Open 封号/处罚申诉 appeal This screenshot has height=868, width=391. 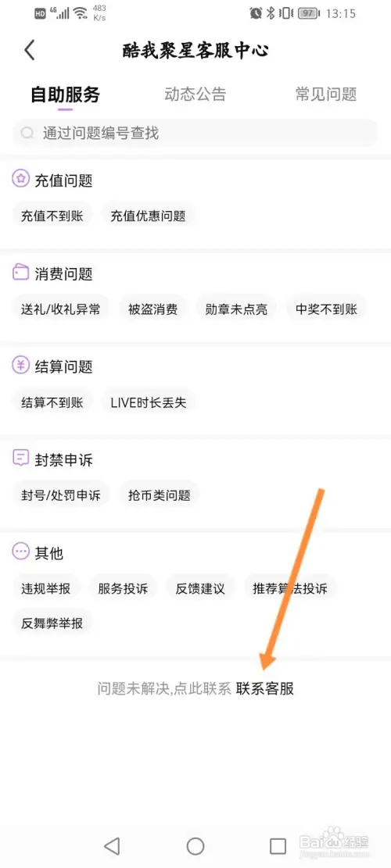(x=61, y=495)
